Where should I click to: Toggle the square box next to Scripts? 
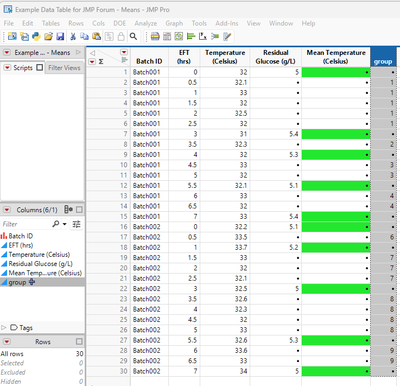(40, 67)
